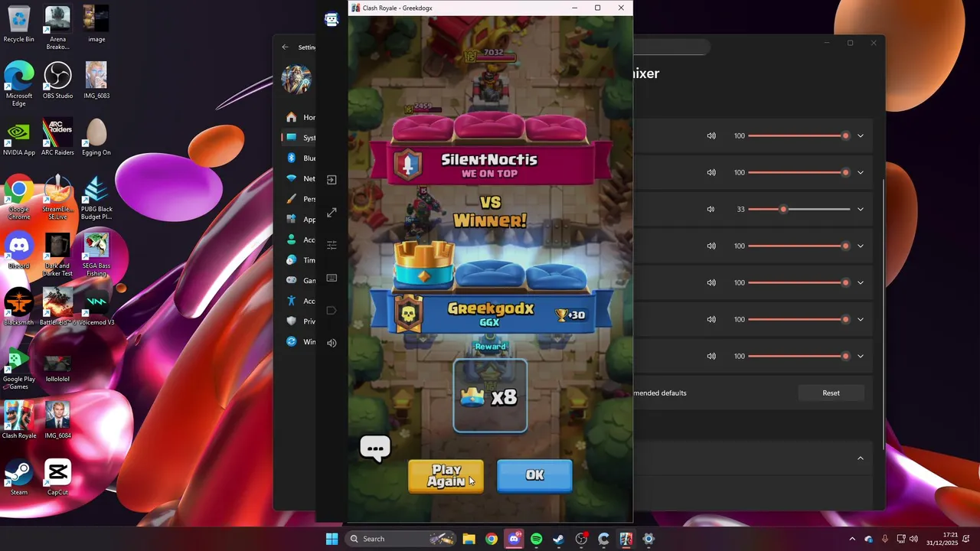Expand the topmost volume mixer row
980x551 pixels.
tap(861, 135)
